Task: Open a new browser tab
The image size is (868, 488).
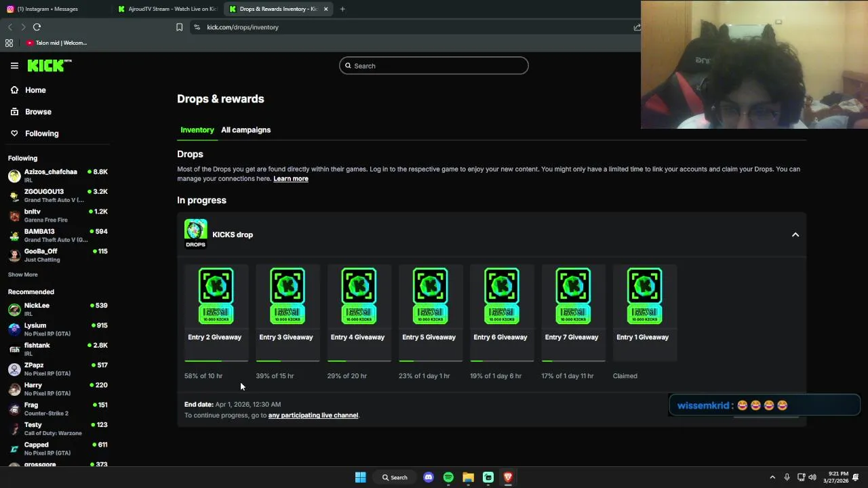Action: click(342, 9)
